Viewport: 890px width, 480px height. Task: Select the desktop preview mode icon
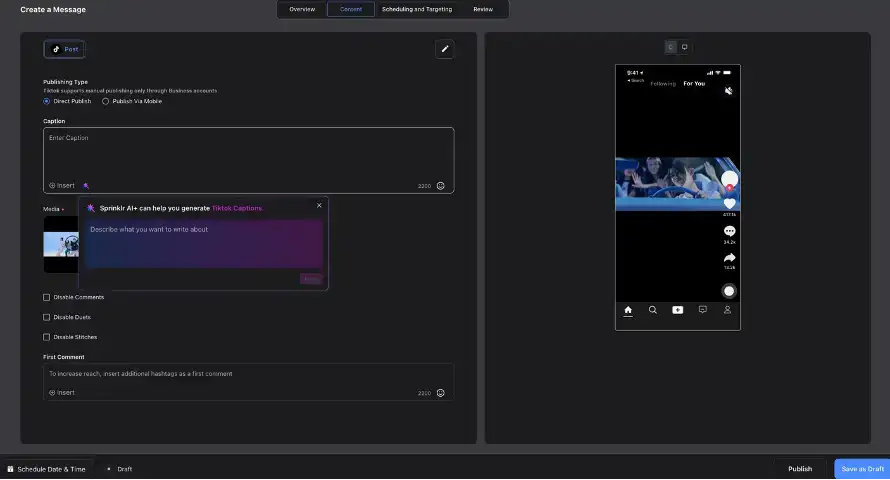click(x=685, y=47)
